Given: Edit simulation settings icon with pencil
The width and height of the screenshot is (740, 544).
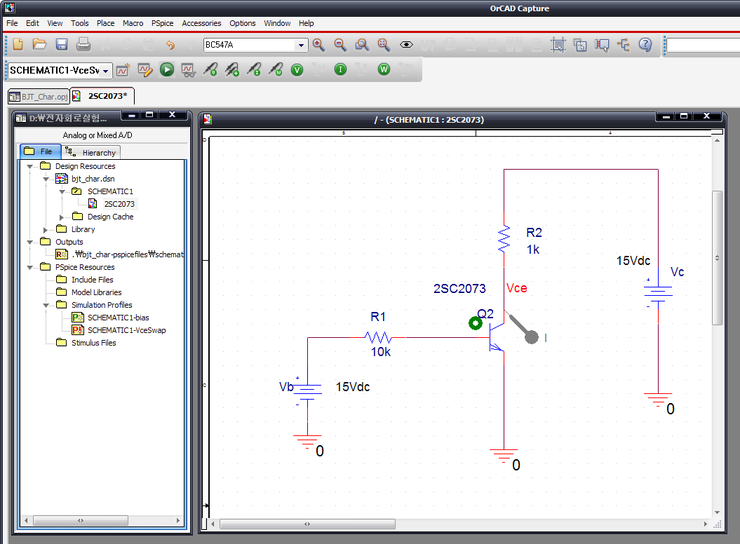Looking at the screenshot, I should (145, 70).
